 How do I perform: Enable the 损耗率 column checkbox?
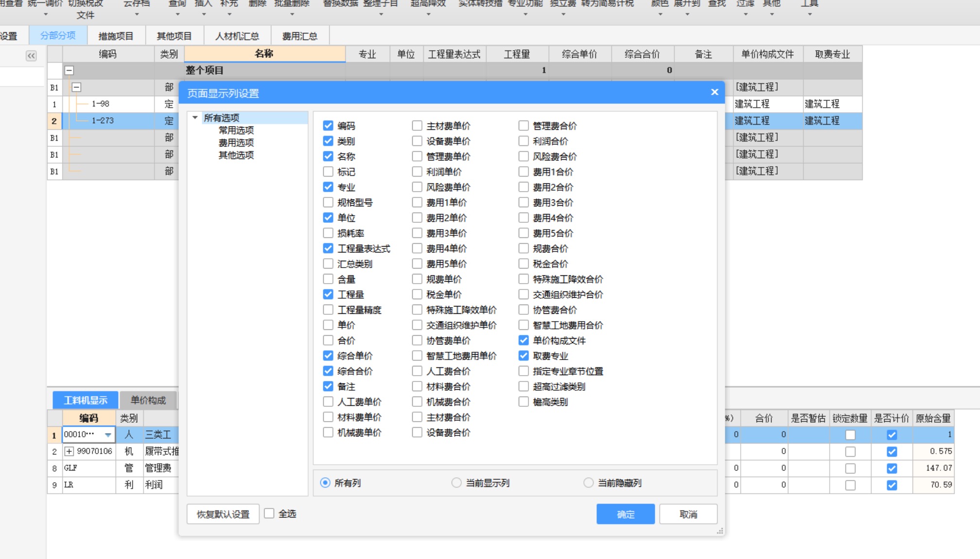pyautogui.click(x=328, y=233)
